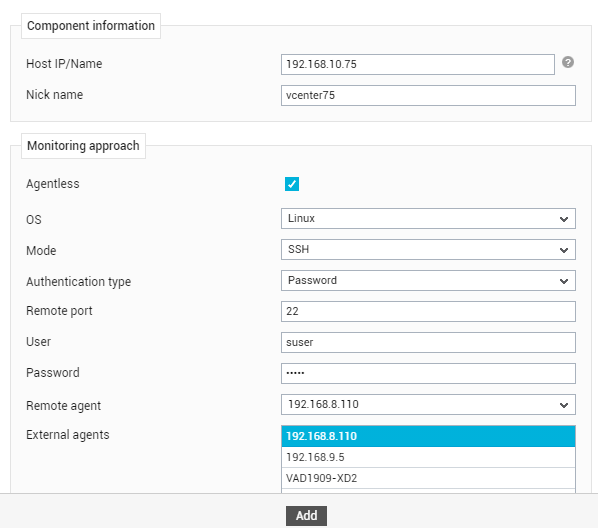Click the Monitoring approach section header
The image size is (598, 528).
pos(83,146)
